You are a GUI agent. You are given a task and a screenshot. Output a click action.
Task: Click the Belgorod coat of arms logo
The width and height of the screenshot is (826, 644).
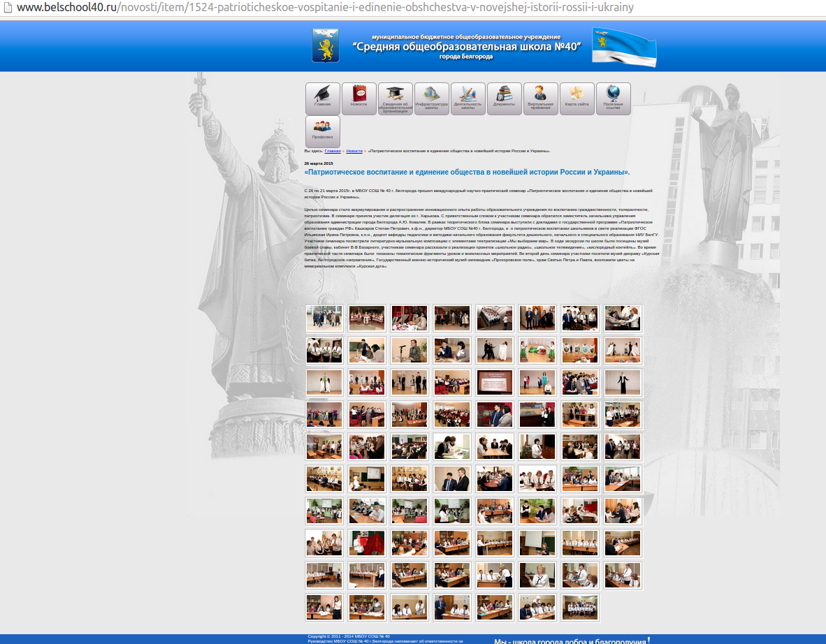point(325,46)
